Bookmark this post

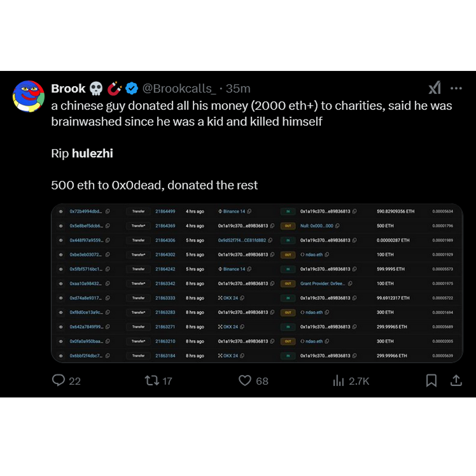point(431,380)
